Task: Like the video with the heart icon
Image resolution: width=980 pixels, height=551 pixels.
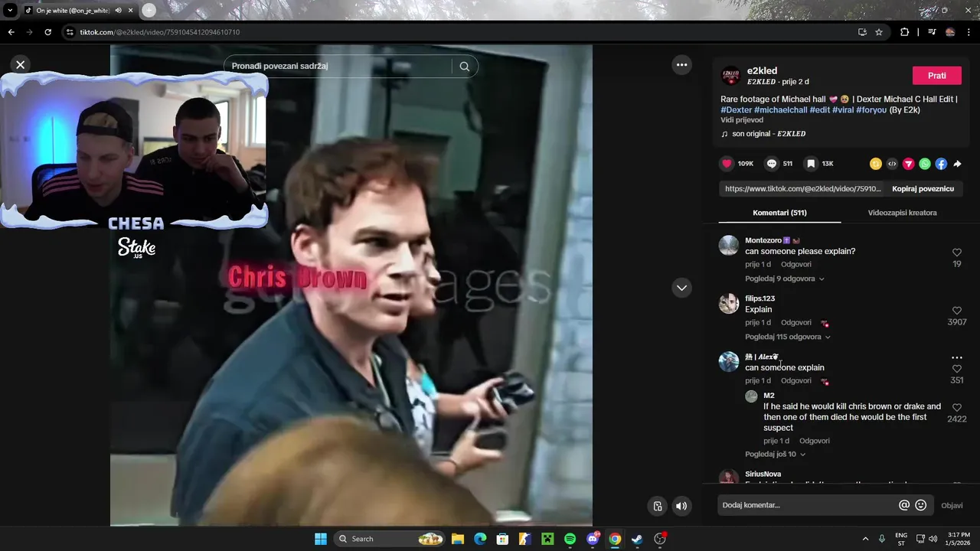Action: [727, 164]
